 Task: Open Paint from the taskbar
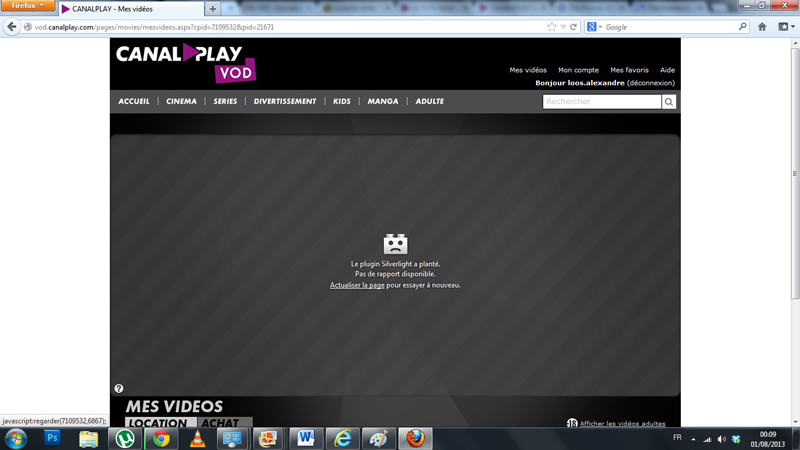379,439
